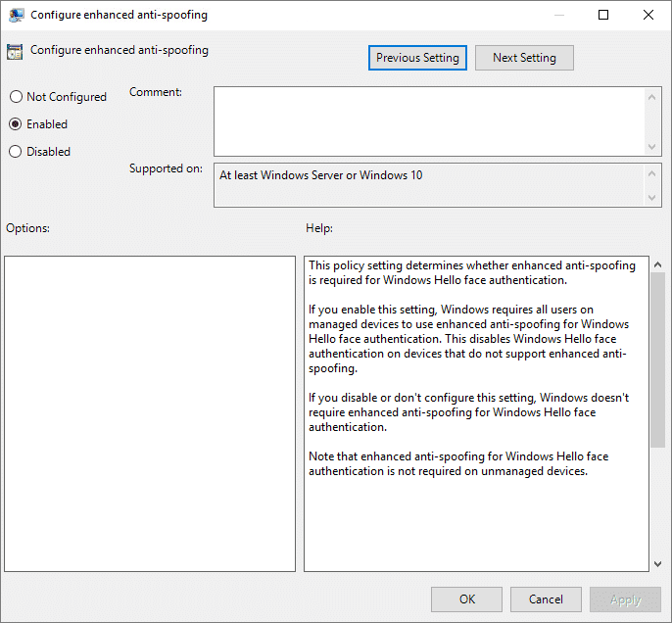Click Comment box scroll down arrow

pos(651,147)
